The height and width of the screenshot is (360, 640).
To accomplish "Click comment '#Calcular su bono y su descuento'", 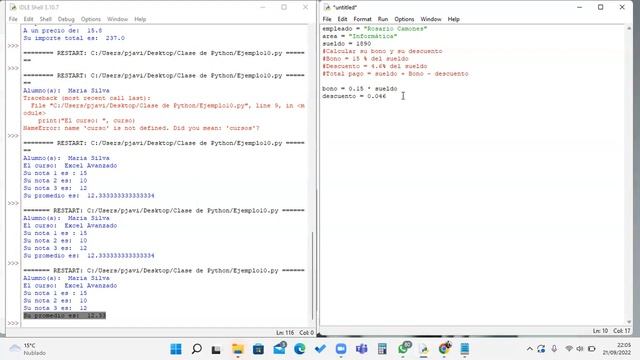I will click(382, 51).
